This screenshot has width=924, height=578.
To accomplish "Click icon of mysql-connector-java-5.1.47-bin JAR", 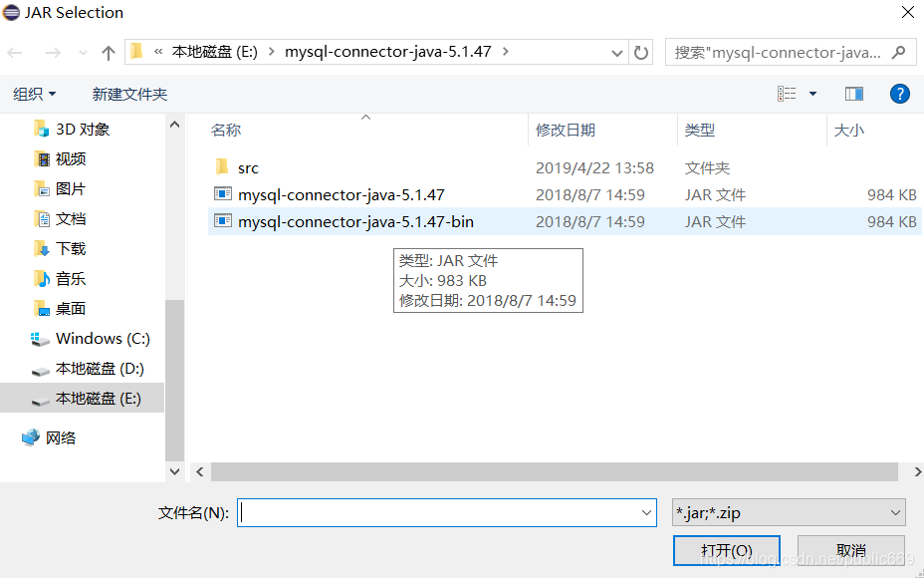I will click(223, 221).
